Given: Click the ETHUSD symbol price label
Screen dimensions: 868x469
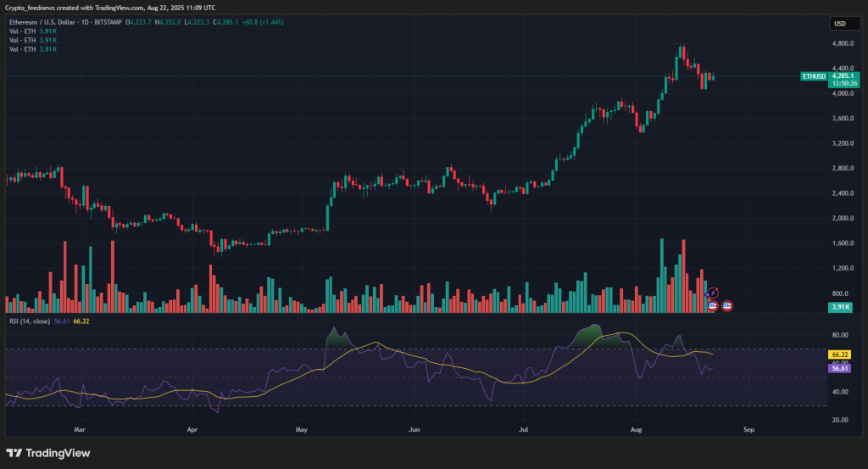Looking at the screenshot, I should click(x=814, y=76).
